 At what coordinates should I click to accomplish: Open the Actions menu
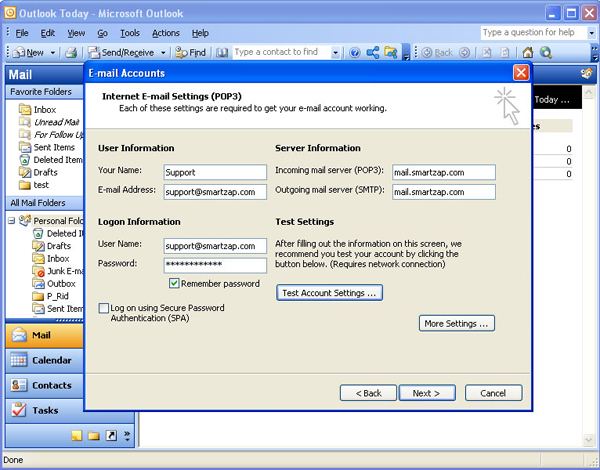point(166,33)
